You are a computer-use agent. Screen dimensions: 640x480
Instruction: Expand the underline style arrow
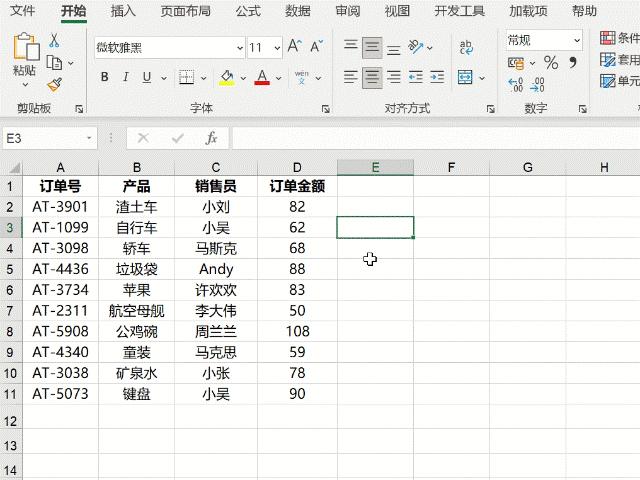[x=164, y=78]
